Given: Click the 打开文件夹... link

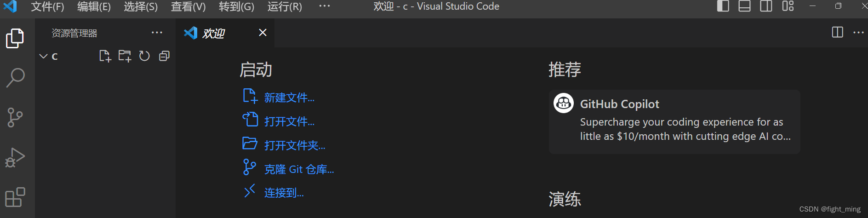Looking at the screenshot, I should click(295, 145).
